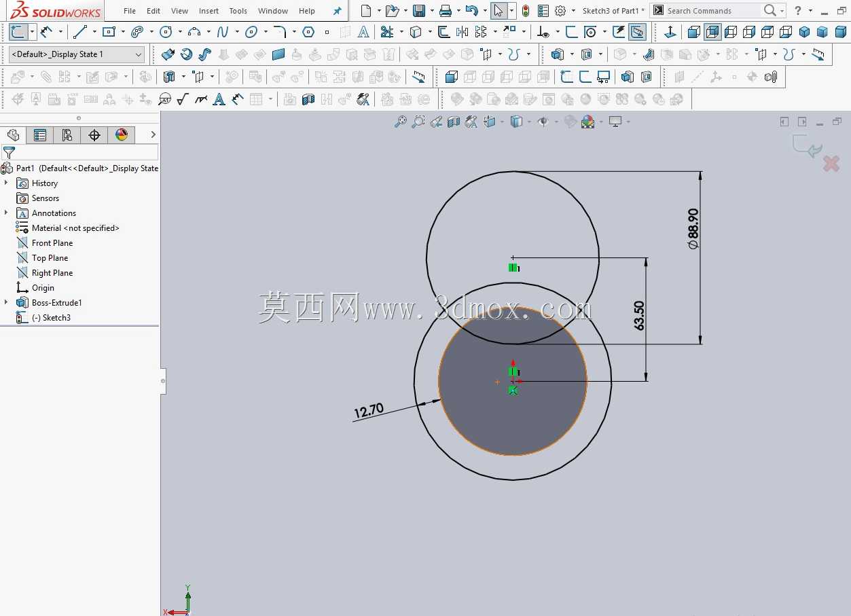
Task: Open the Edit menu
Action: [153, 11]
